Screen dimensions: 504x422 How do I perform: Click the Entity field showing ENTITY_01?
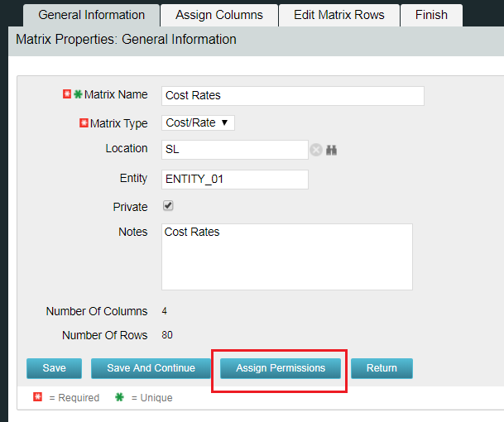coord(235,180)
